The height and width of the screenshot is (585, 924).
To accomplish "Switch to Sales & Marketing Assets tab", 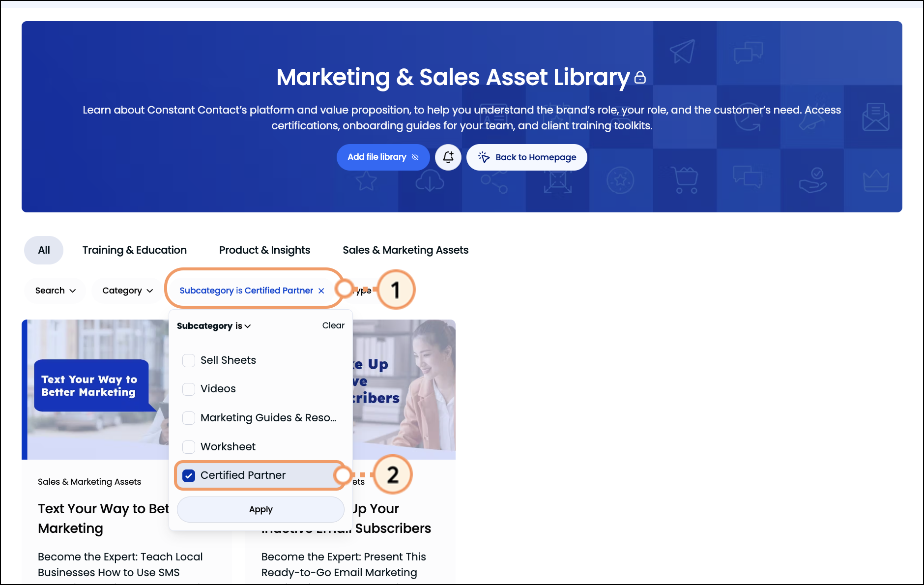I will tap(405, 250).
